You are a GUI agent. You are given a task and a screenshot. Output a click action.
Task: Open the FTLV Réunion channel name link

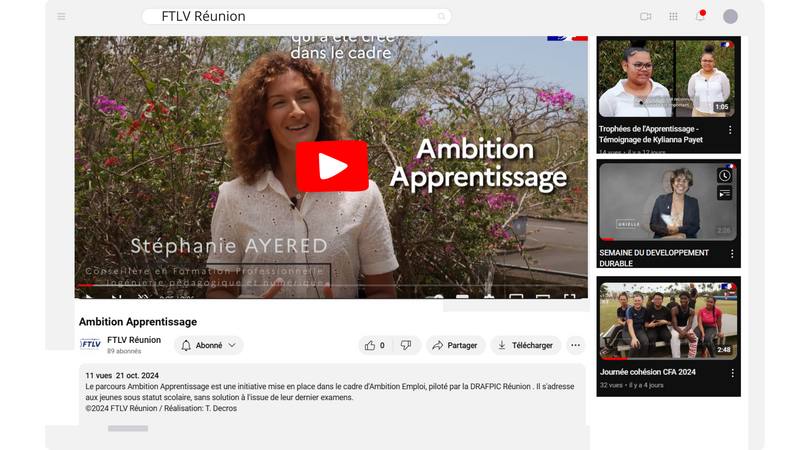[134, 340]
